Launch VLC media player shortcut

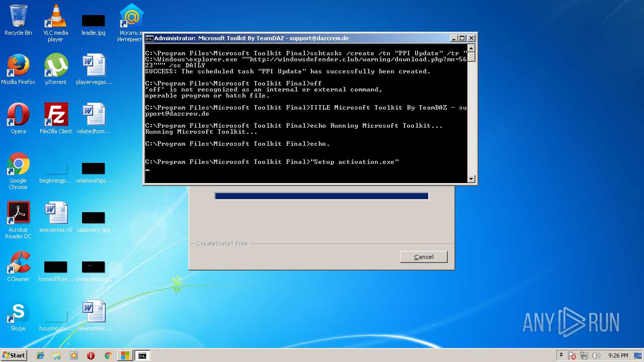pos(55,23)
